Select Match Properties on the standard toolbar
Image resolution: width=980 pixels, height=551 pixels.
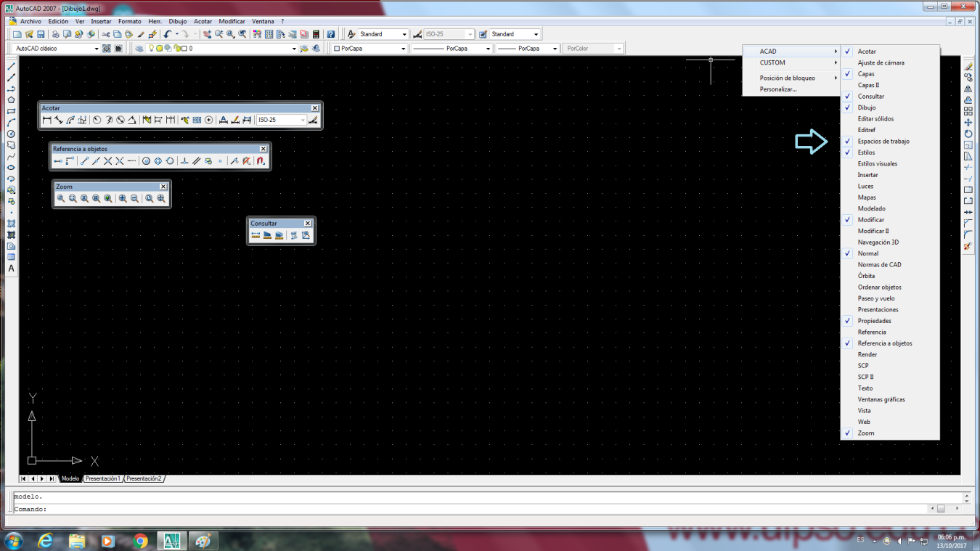pyautogui.click(x=139, y=33)
